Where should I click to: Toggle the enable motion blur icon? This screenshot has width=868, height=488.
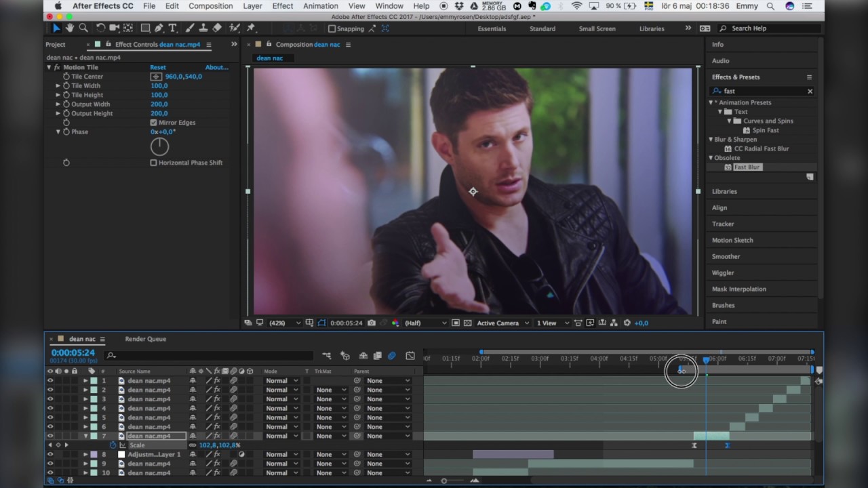point(391,355)
